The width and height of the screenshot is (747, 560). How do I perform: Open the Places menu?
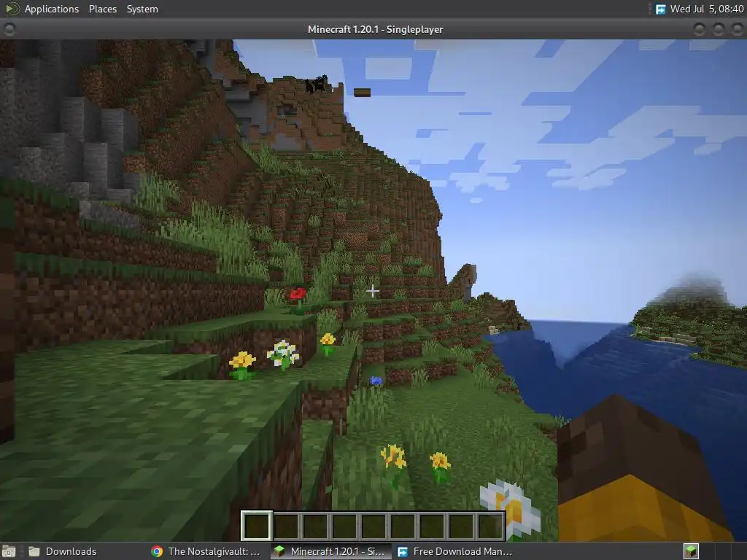[102, 9]
